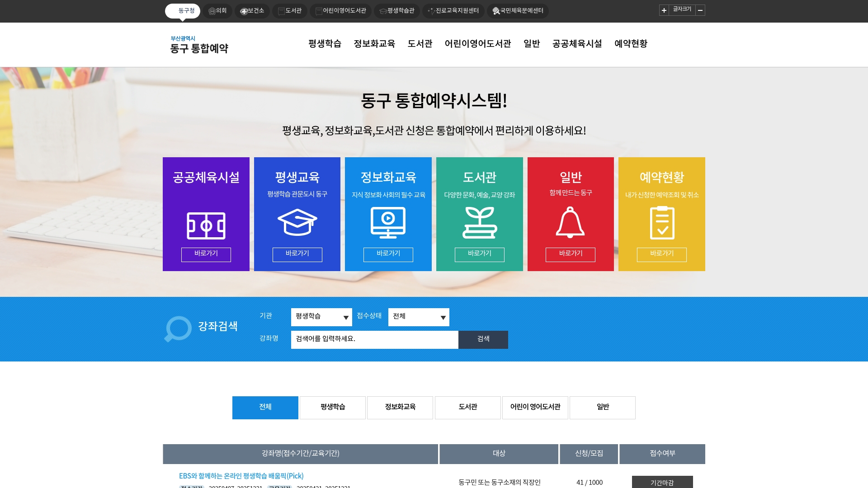Click 바로가기 on the 일반 card
The height and width of the screenshot is (488, 868).
coord(571,254)
